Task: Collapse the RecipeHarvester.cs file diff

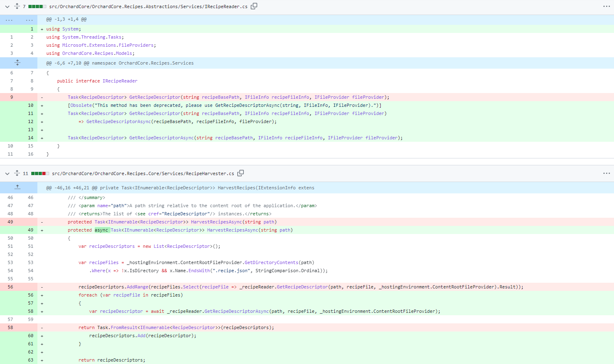Action: [7, 173]
